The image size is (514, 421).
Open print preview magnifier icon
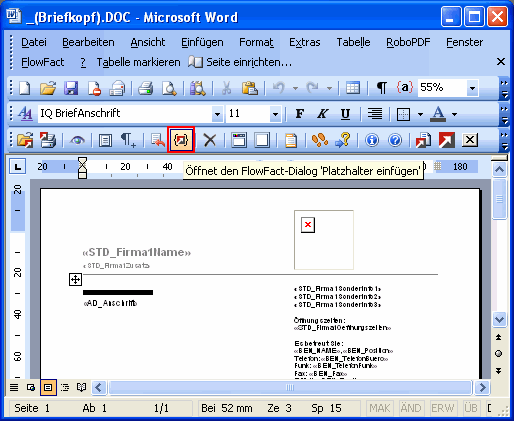pyautogui.click(x=169, y=88)
